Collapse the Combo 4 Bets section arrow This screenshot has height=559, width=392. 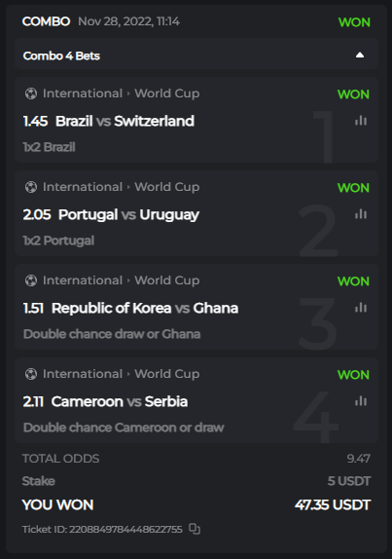coord(360,56)
